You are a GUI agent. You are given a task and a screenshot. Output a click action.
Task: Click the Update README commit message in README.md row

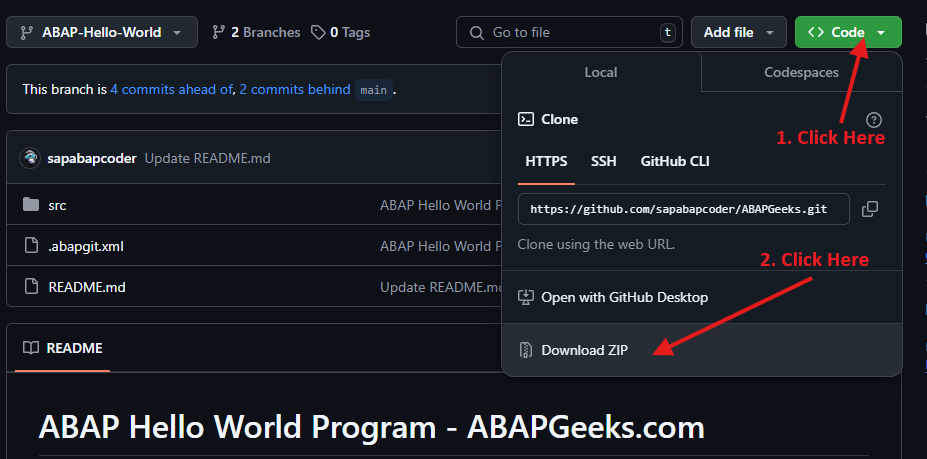click(440, 287)
